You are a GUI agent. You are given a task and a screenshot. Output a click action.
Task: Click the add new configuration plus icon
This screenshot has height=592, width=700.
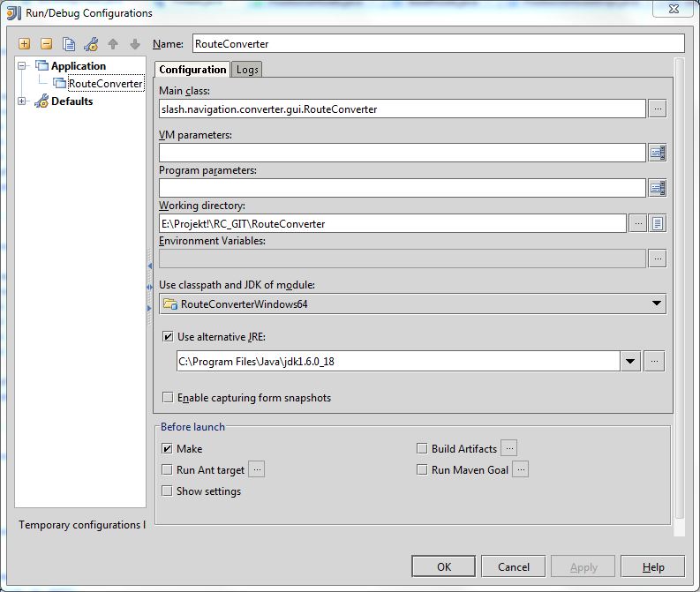click(x=24, y=44)
